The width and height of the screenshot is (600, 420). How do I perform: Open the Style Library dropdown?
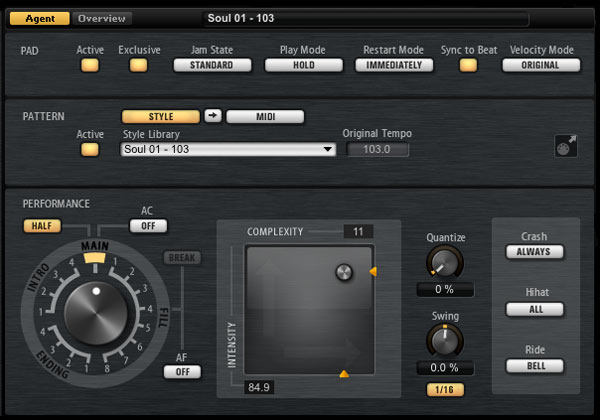[228, 149]
